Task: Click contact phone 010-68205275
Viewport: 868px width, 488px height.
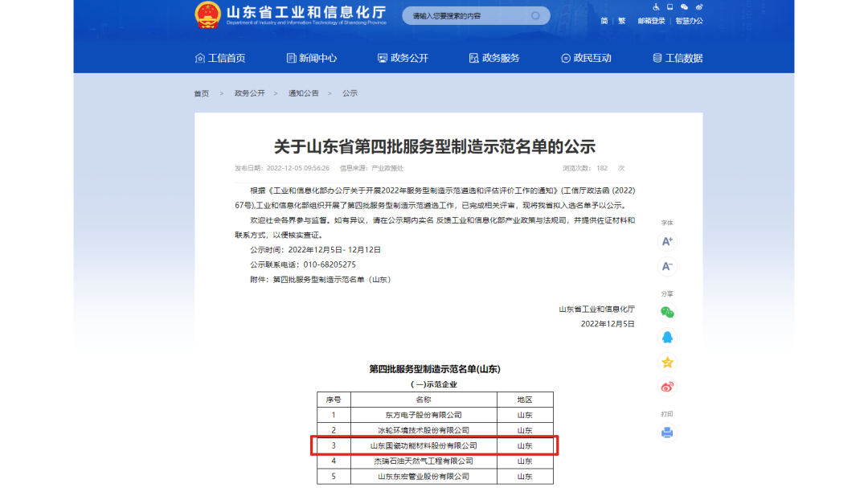Action: click(330, 265)
